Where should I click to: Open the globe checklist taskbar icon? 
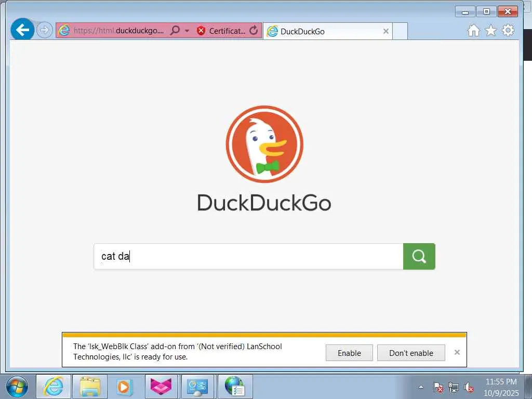pyautogui.click(x=234, y=387)
